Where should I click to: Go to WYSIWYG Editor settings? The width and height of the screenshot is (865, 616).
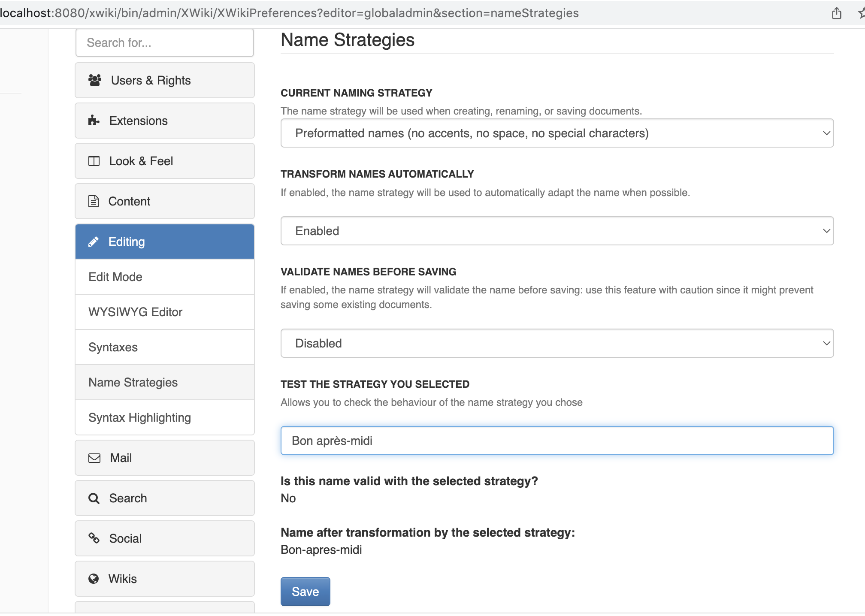[x=164, y=312]
